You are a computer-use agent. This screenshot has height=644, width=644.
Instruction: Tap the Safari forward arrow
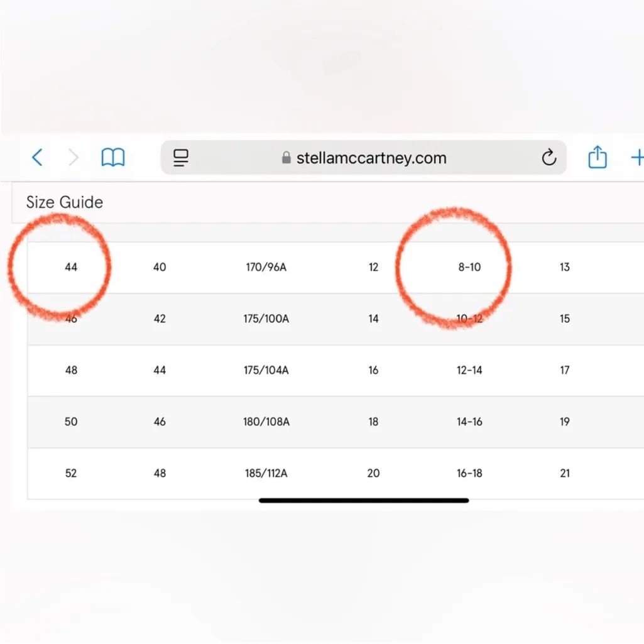click(73, 157)
